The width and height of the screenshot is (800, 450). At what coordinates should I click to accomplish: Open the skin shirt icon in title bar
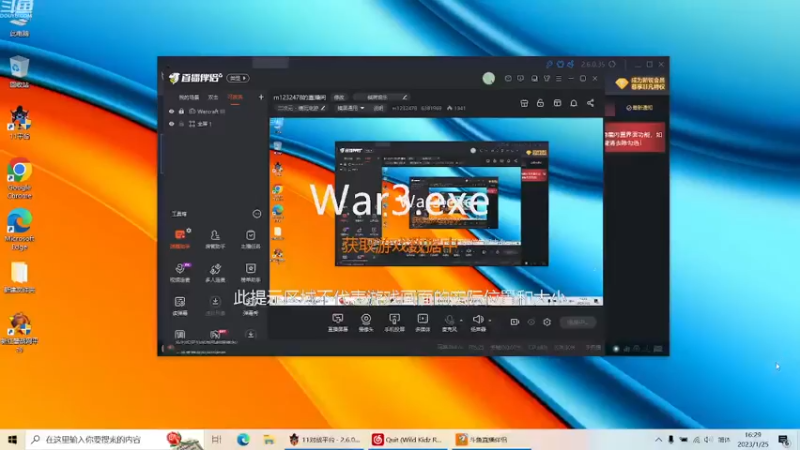coord(547,79)
